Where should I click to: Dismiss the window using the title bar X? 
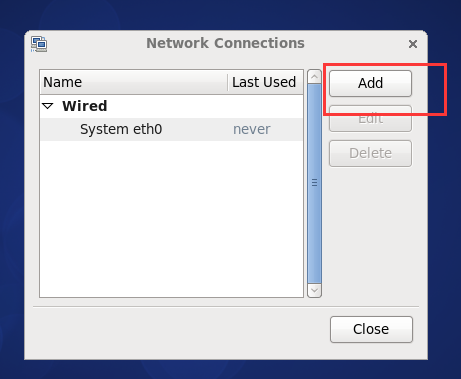(x=413, y=44)
